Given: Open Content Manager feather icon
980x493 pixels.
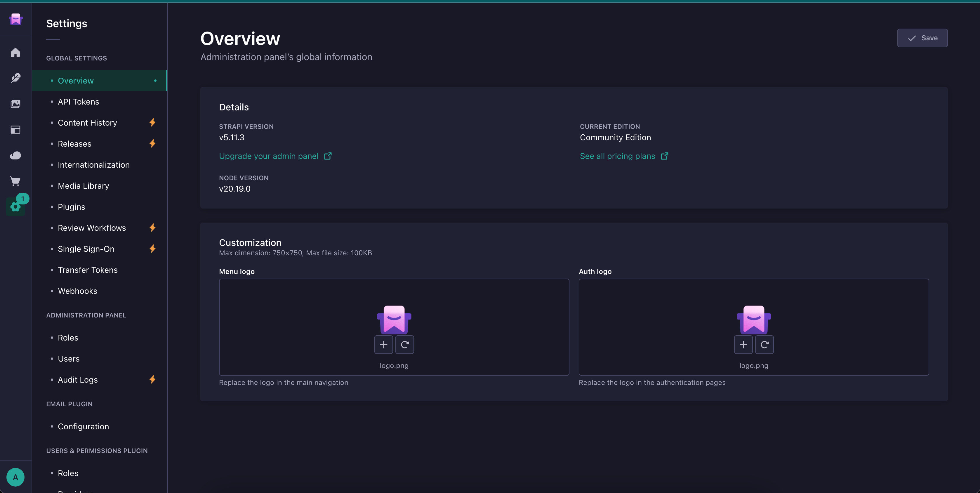Looking at the screenshot, I should [15, 78].
